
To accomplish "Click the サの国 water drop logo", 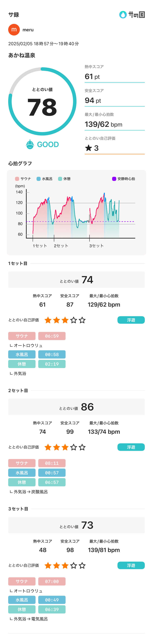I will click(x=123, y=15).
